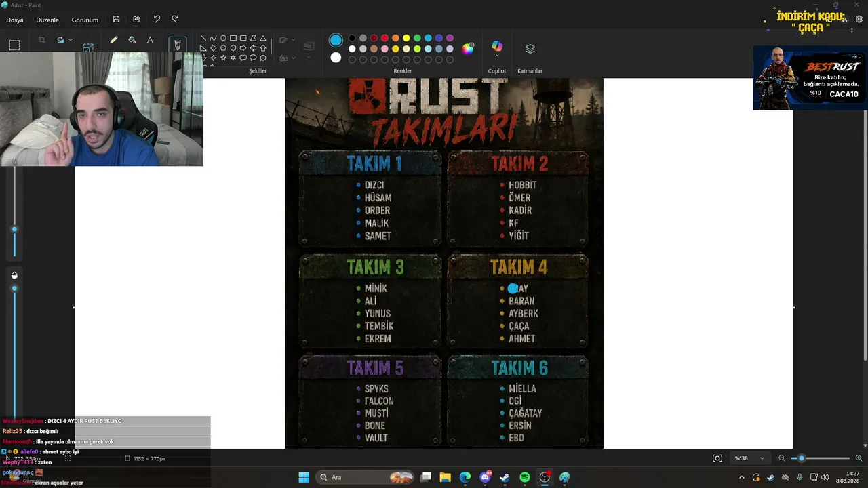Select the Pencil tool

tap(113, 40)
